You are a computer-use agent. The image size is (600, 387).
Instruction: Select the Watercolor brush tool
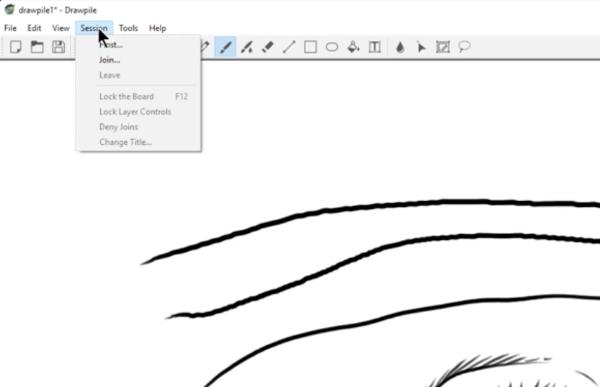point(246,47)
